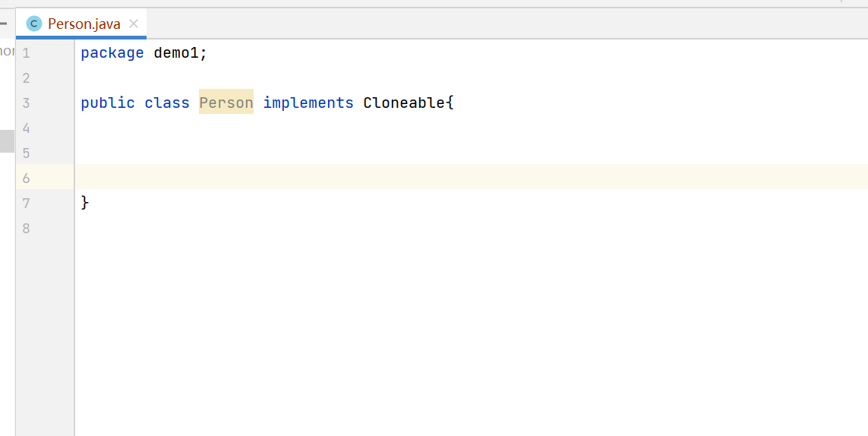Click the public keyword on line 3
The height and width of the screenshot is (436, 868).
tap(108, 103)
